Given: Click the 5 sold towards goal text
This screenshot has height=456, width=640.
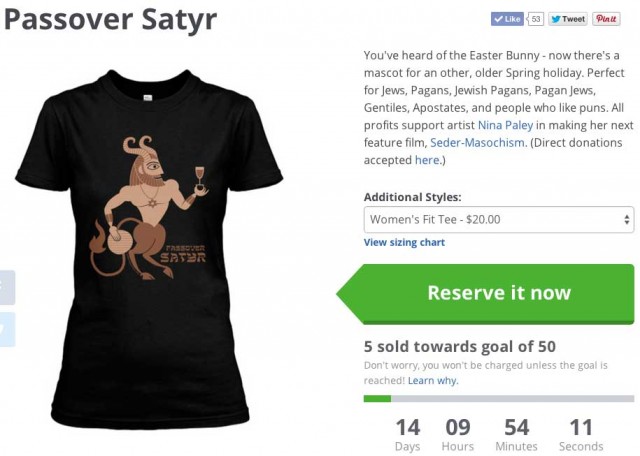Looking at the screenshot, I should (x=460, y=347).
